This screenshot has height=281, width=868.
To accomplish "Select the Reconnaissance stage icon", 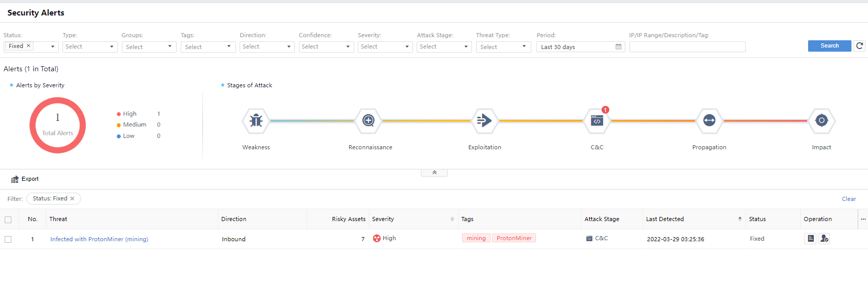I will [368, 121].
